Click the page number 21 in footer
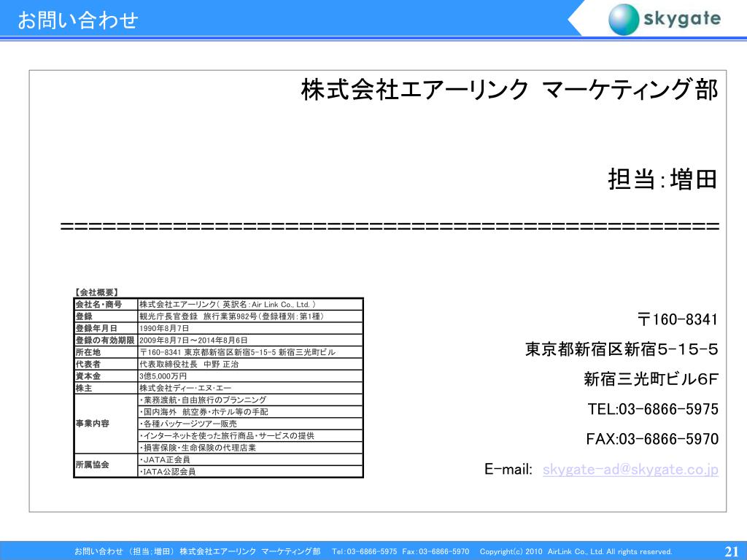This screenshot has height=560, width=747. click(x=731, y=551)
